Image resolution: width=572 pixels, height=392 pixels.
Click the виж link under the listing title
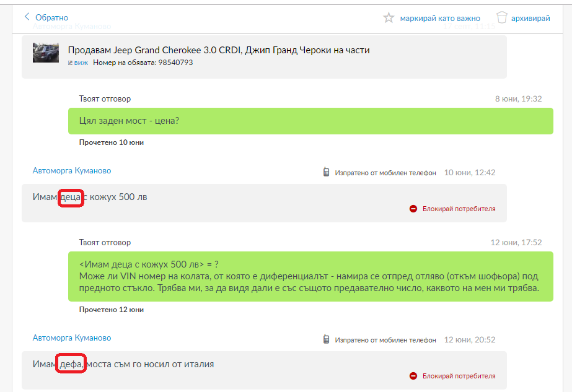point(81,63)
